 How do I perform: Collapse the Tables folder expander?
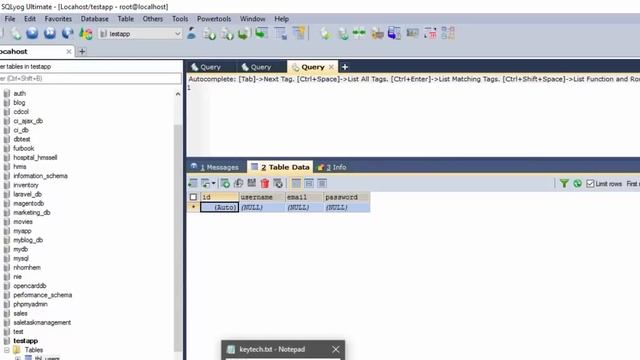click(7, 350)
